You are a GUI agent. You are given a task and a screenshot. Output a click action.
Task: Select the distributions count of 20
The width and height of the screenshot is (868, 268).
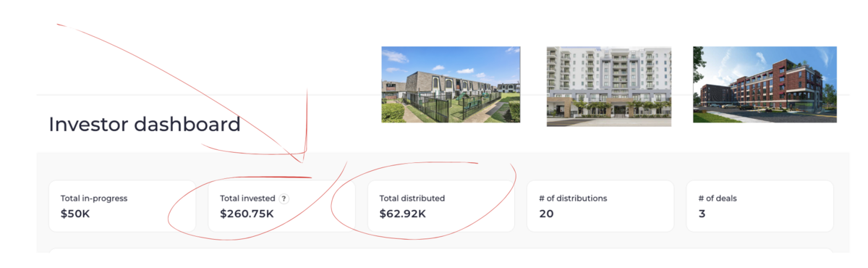(x=546, y=214)
